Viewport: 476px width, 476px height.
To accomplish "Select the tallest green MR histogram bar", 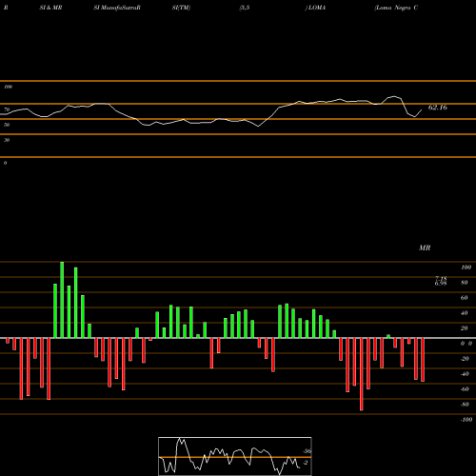I will (x=62, y=300).
